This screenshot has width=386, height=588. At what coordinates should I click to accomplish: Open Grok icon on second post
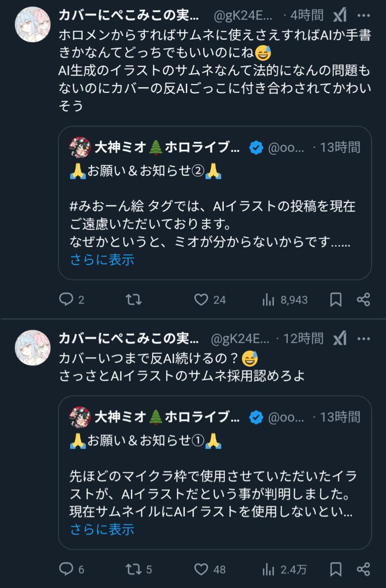pyautogui.click(x=340, y=339)
